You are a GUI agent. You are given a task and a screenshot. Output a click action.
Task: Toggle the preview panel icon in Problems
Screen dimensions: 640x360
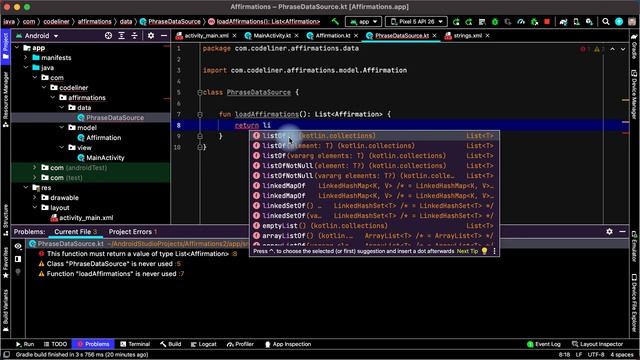pos(18,259)
